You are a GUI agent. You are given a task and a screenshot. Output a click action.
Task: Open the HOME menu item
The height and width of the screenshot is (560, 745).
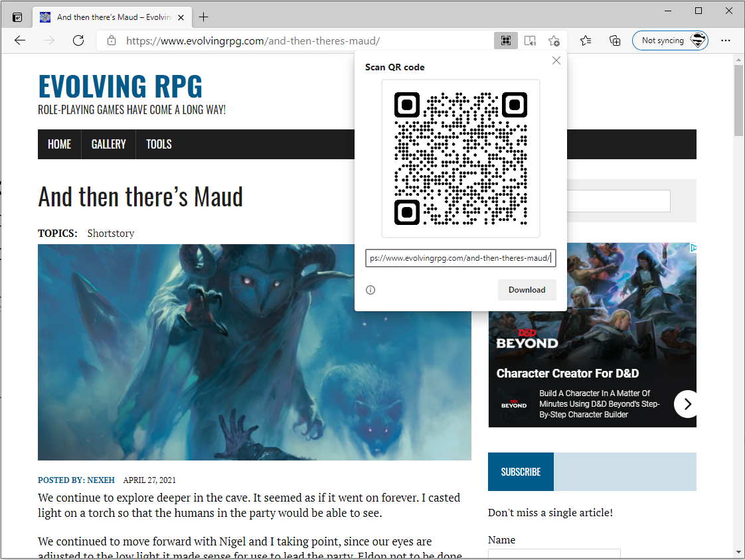(59, 145)
